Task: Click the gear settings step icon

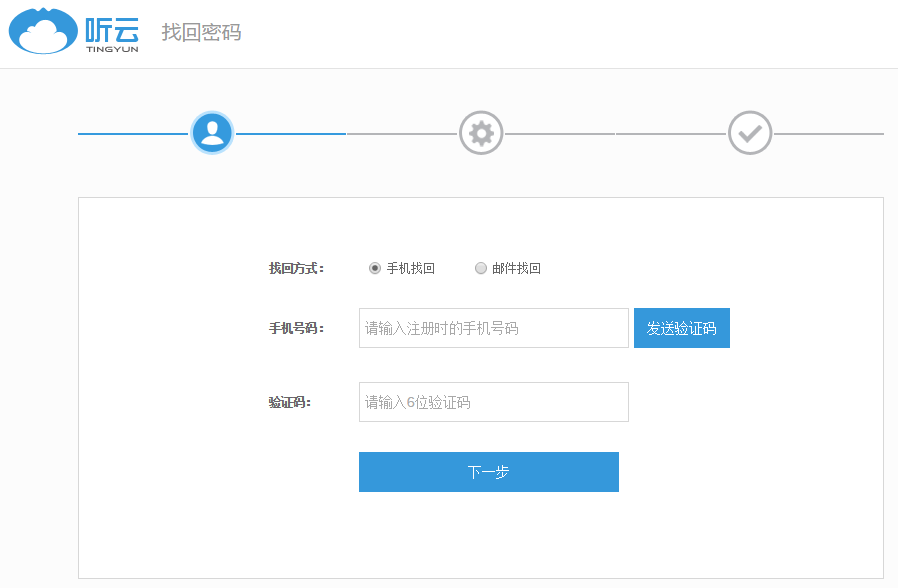Action: (481, 133)
